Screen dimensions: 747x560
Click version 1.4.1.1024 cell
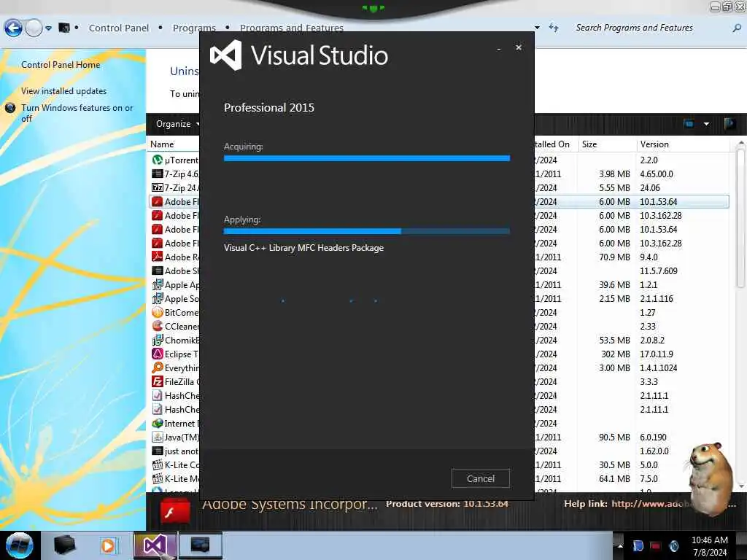point(659,368)
